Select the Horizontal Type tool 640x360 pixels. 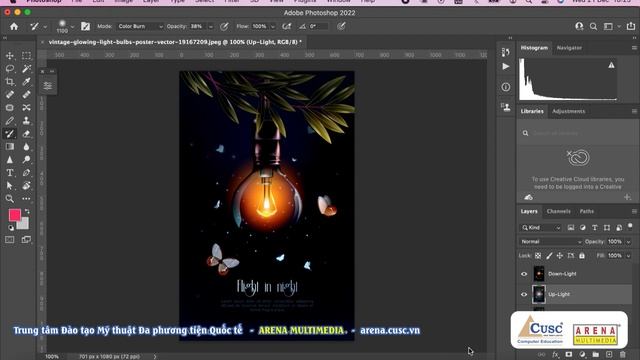(10, 173)
